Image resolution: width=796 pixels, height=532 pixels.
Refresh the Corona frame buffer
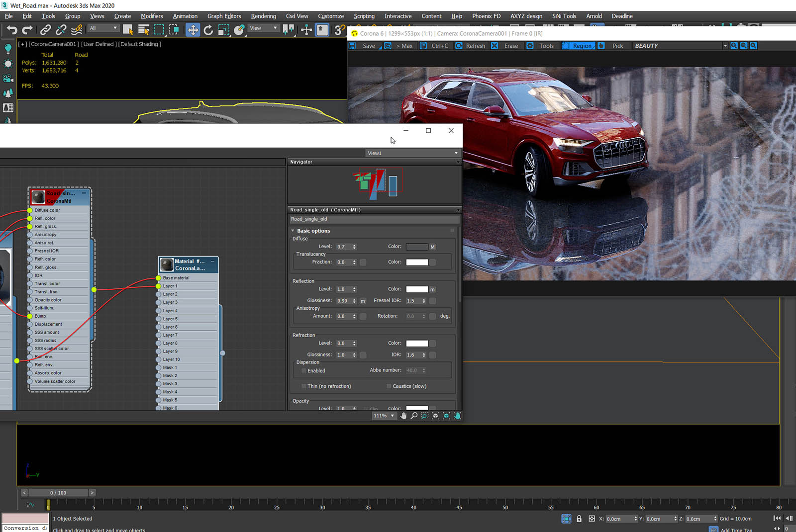tap(471, 45)
